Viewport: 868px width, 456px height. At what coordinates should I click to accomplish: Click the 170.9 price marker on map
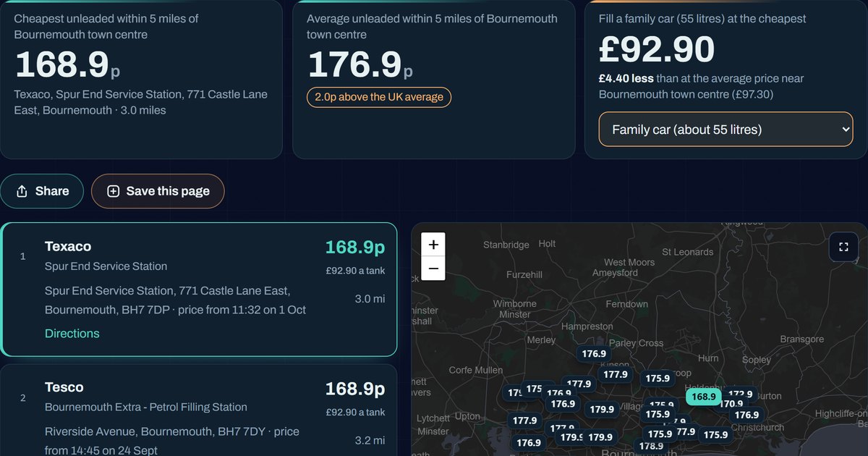click(x=731, y=404)
